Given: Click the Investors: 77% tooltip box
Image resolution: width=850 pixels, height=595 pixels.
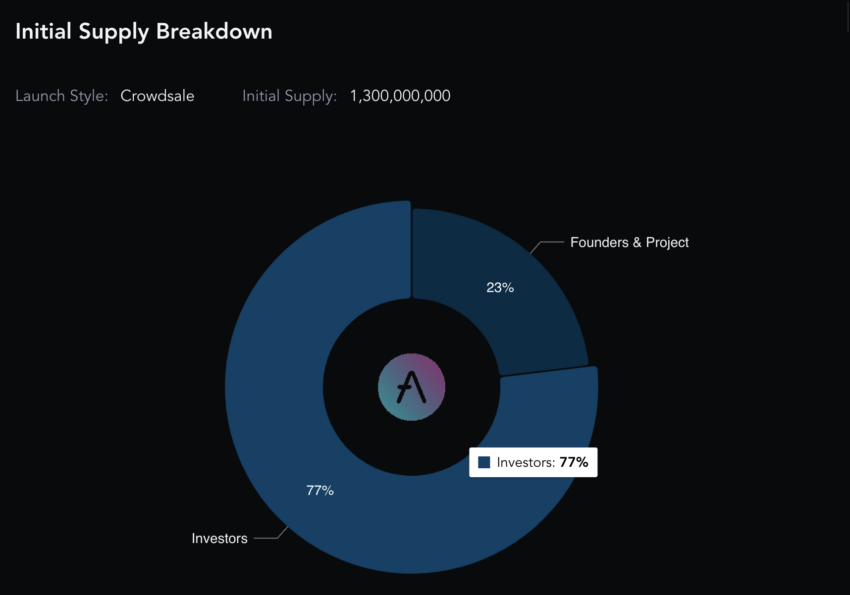Looking at the screenshot, I should [533, 462].
